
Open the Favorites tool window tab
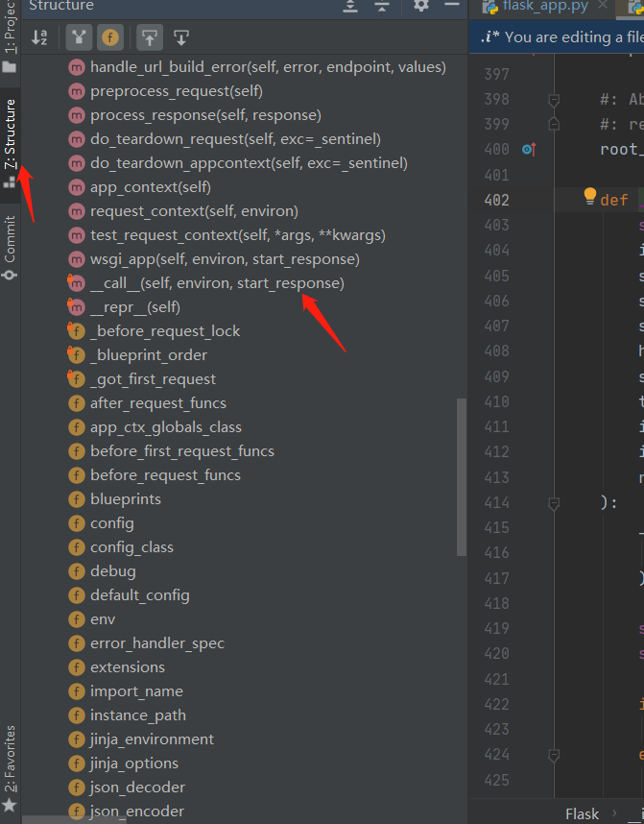click(10, 767)
